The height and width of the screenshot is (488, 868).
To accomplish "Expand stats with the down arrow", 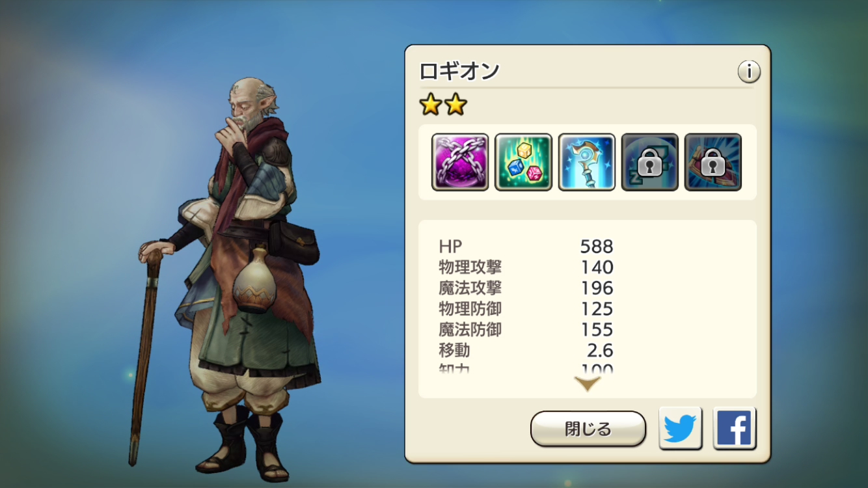I will tap(588, 384).
